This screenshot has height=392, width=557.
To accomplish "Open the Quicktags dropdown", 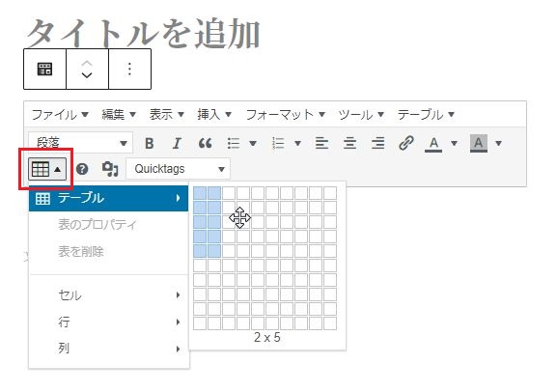I will click(178, 169).
